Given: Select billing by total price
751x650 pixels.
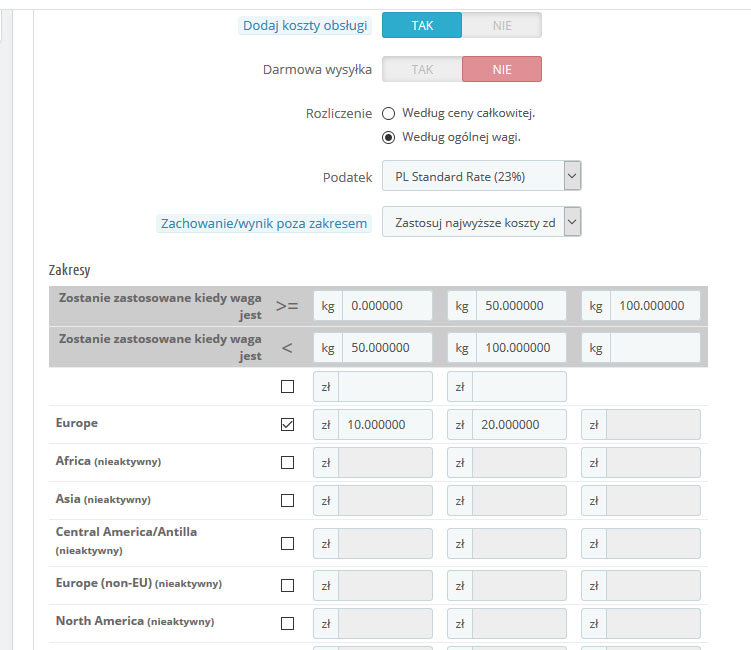Looking at the screenshot, I should click(x=389, y=114).
